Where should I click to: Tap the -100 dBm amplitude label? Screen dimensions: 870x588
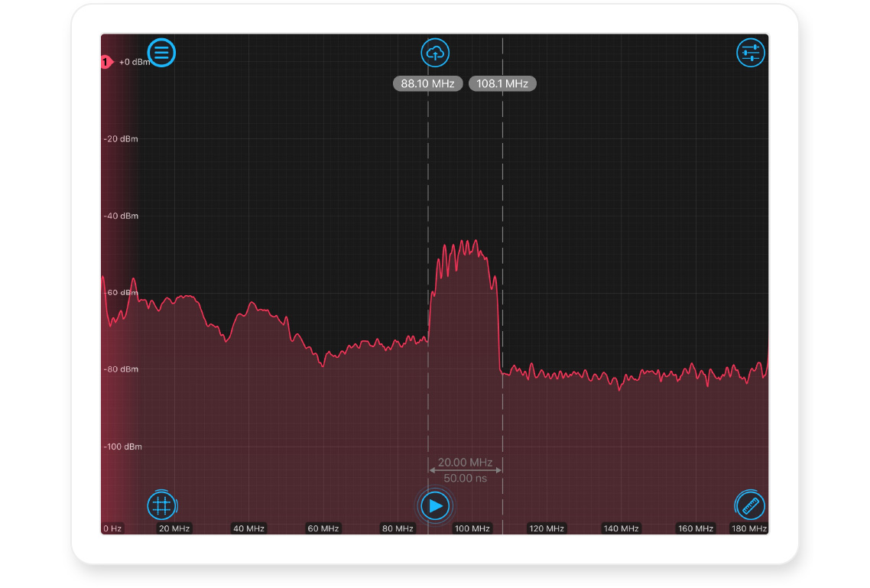[x=122, y=447]
